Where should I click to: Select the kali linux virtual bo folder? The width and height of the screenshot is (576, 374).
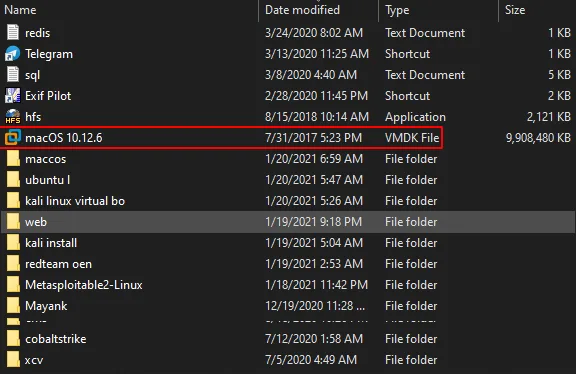click(288, 201)
